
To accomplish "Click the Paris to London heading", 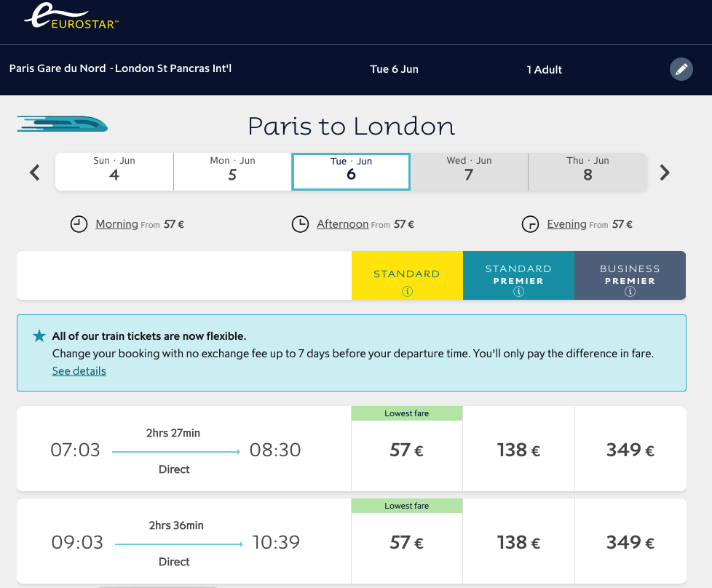I will click(x=351, y=126).
